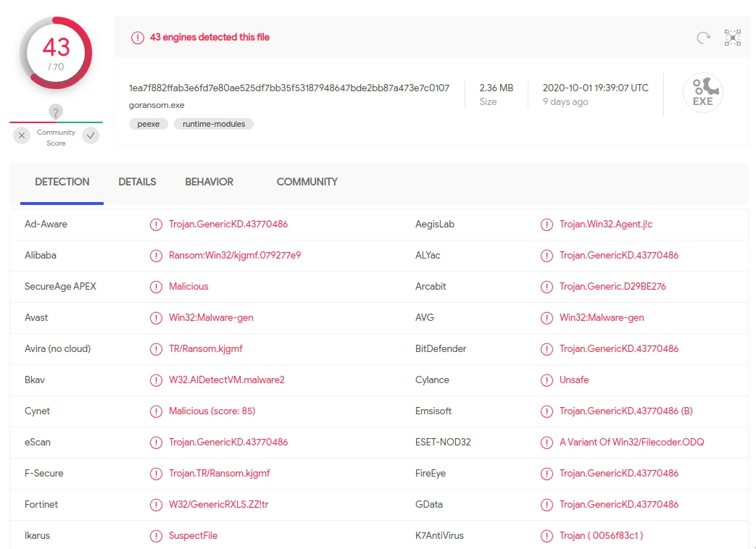Screen dimensions: 756x549
Task: Click alert icon in Ikarus row
Action: 156,536
